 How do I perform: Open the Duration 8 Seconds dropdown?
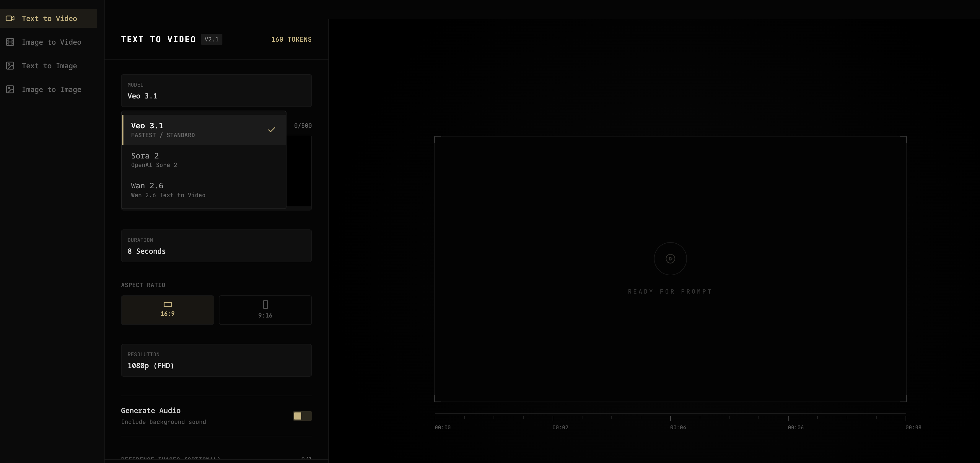(216, 246)
